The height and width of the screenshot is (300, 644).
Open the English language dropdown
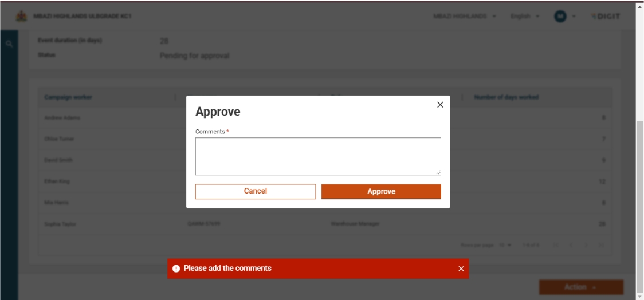(x=525, y=15)
